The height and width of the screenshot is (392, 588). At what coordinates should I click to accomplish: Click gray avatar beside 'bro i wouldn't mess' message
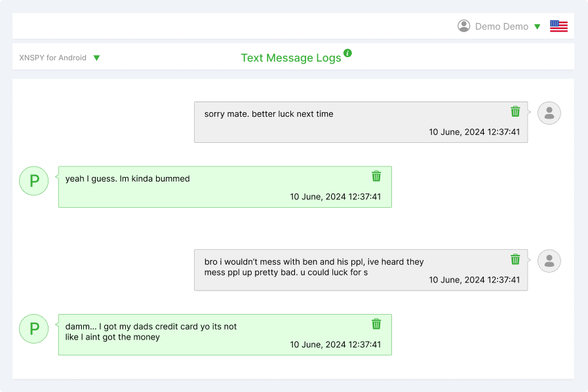tap(549, 261)
